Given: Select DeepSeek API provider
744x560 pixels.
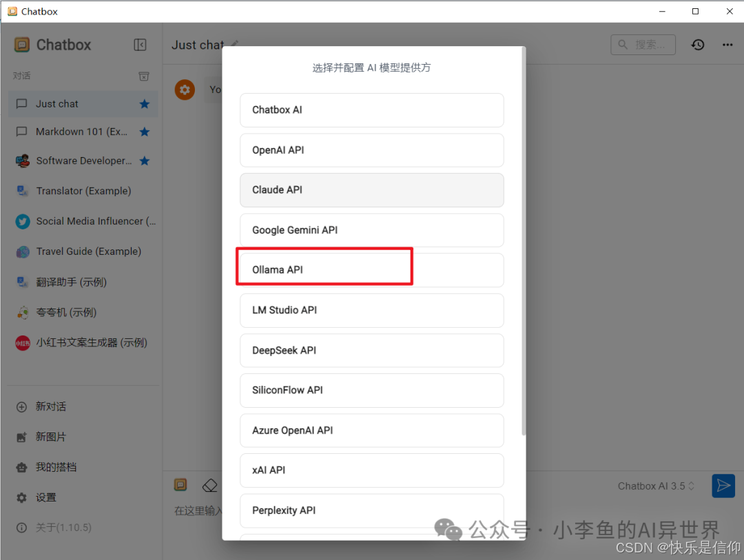Looking at the screenshot, I should click(x=371, y=350).
